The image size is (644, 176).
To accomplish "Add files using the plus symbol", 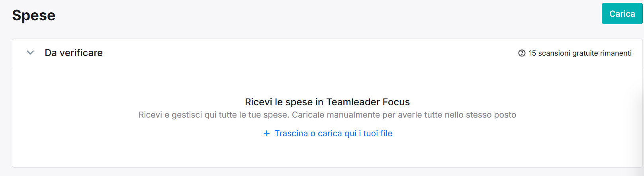I will pos(267,133).
